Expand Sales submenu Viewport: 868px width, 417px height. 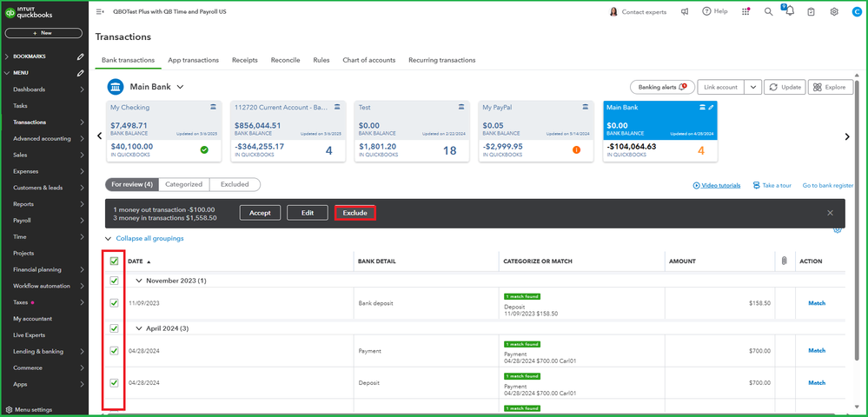[x=82, y=155]
